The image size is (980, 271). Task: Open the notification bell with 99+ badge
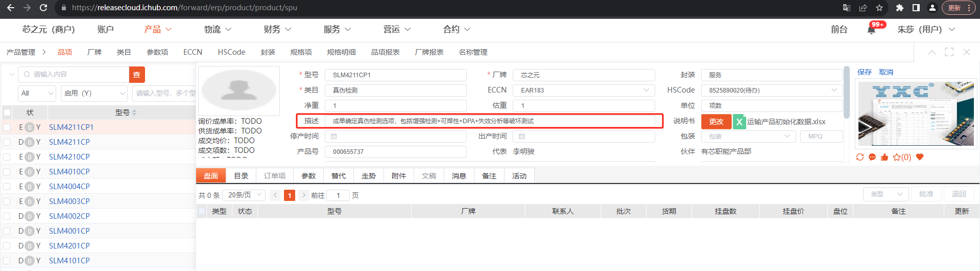point(871,30)
